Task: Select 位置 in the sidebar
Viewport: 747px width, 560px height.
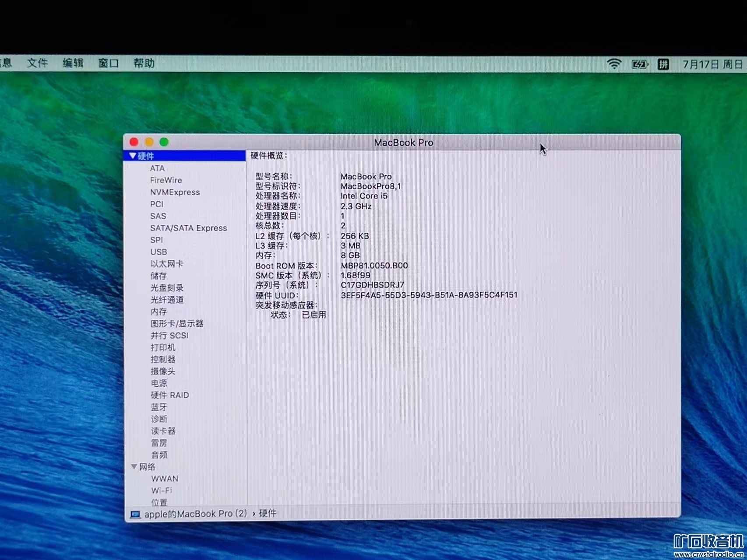Action: click(x=159, y=502)
